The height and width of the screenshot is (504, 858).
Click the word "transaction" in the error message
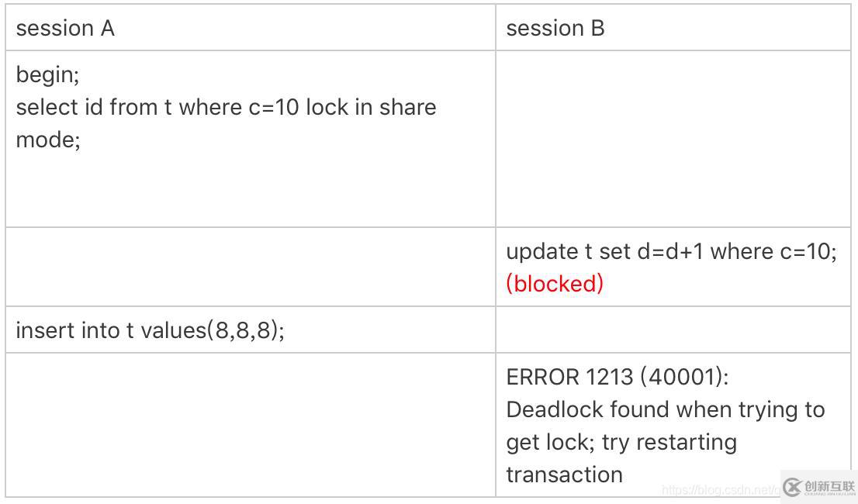point(564,475)
